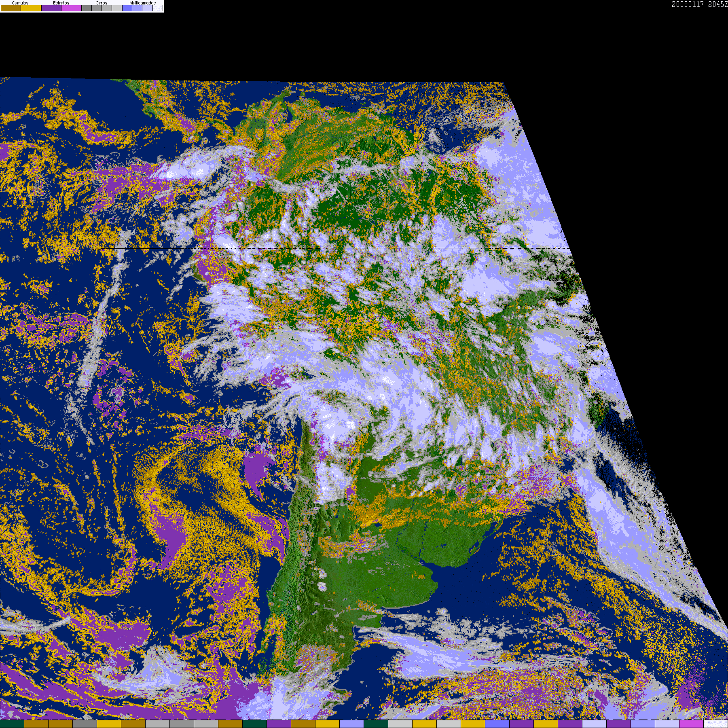Click the Estratos legend label
The width and height of the screenshot is (728, 728).
coord(61,3)
